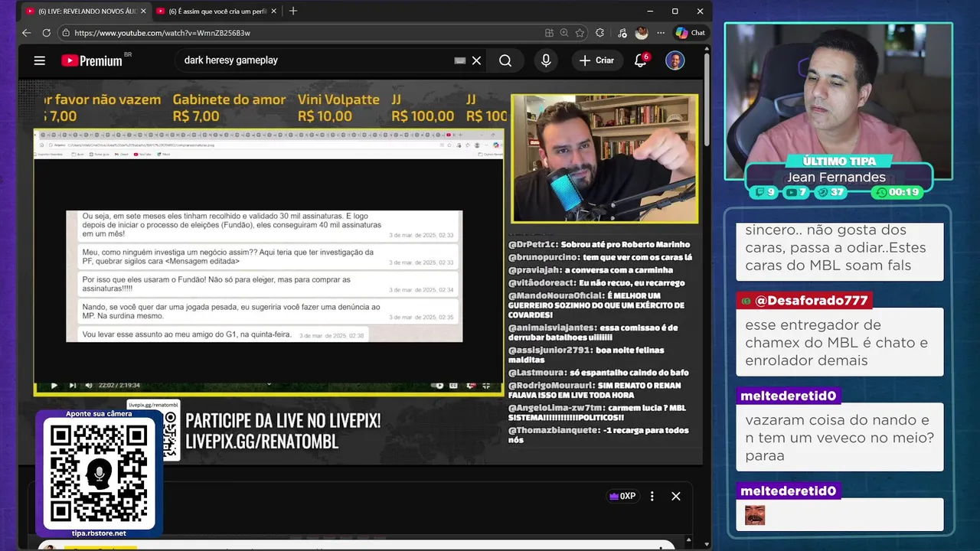Click the Jean Fernandes último tipa name
The height and width of the screenshot is (551, 980).
pyautogui.click(x=836, y=177)
